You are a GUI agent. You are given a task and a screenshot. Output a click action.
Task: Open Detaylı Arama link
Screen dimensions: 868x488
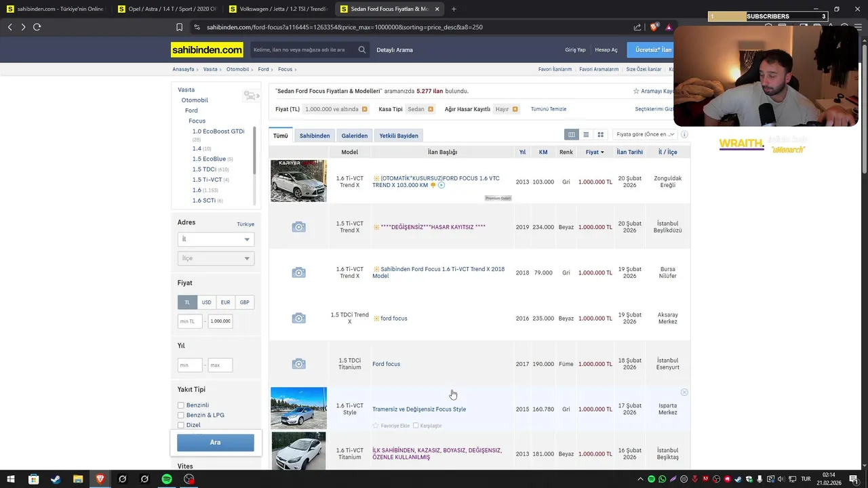tap(395, 49)
